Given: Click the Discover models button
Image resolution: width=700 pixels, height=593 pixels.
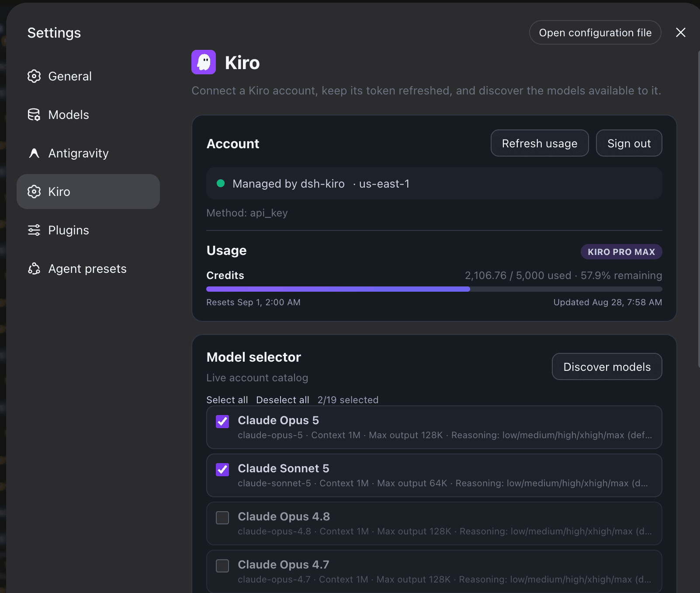Looking at the screenshot, I should coord(607,366).
